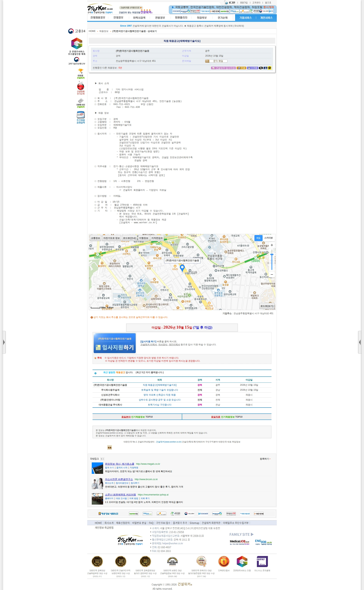This screenshot has width=364, height=590.
Task: Click the 문의 메일 button
Action: [216, 61]
